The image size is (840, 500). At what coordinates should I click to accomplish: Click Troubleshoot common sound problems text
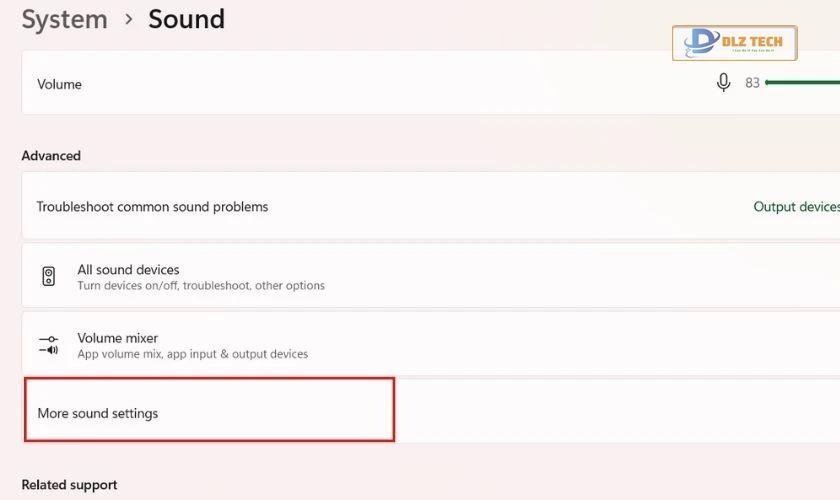coord(152,207)
